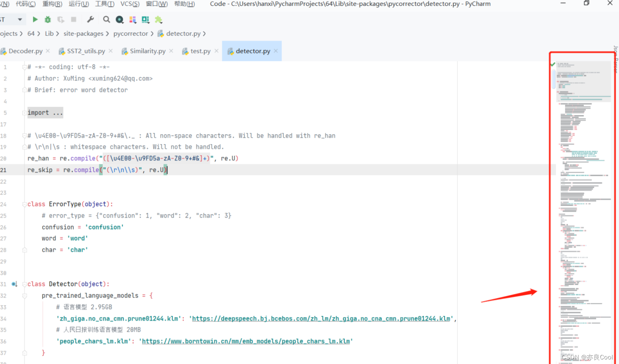Place cursor on 're_han' variable name

coord(38,159)
